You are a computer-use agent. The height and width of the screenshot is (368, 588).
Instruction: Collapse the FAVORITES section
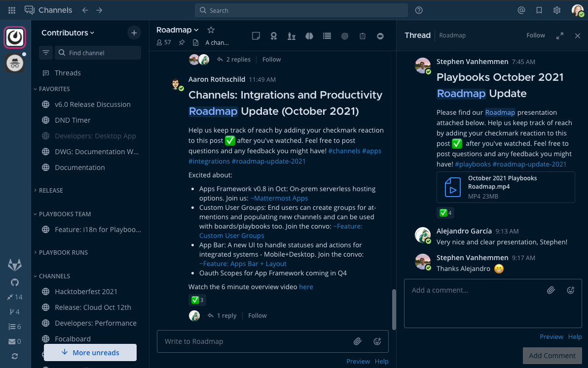51,89
